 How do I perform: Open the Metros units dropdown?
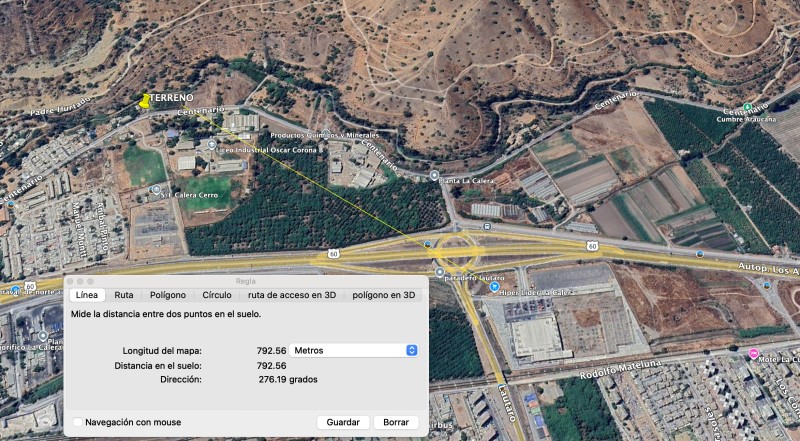[354, 350]
